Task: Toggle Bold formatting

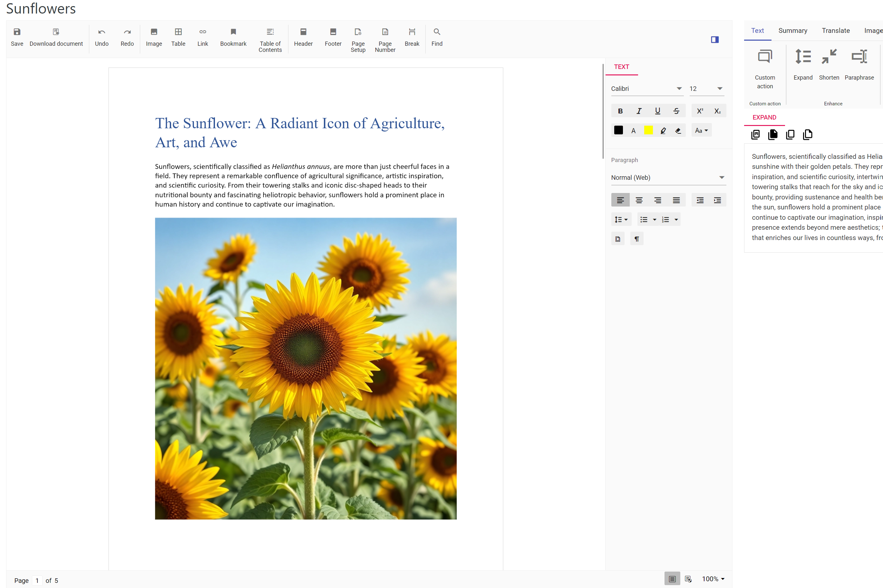Action: (620, 111)
